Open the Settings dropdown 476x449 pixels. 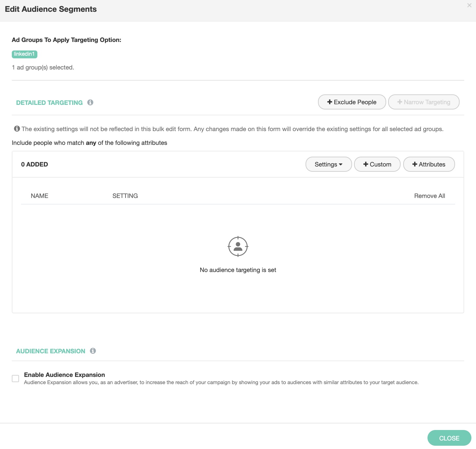(x=328, y=165)
